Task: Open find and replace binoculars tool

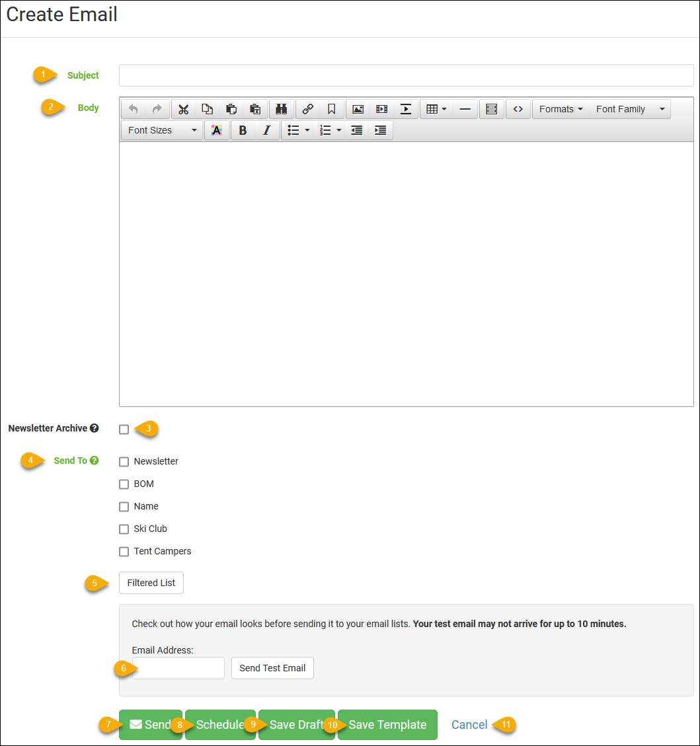Action: point(281,109)
